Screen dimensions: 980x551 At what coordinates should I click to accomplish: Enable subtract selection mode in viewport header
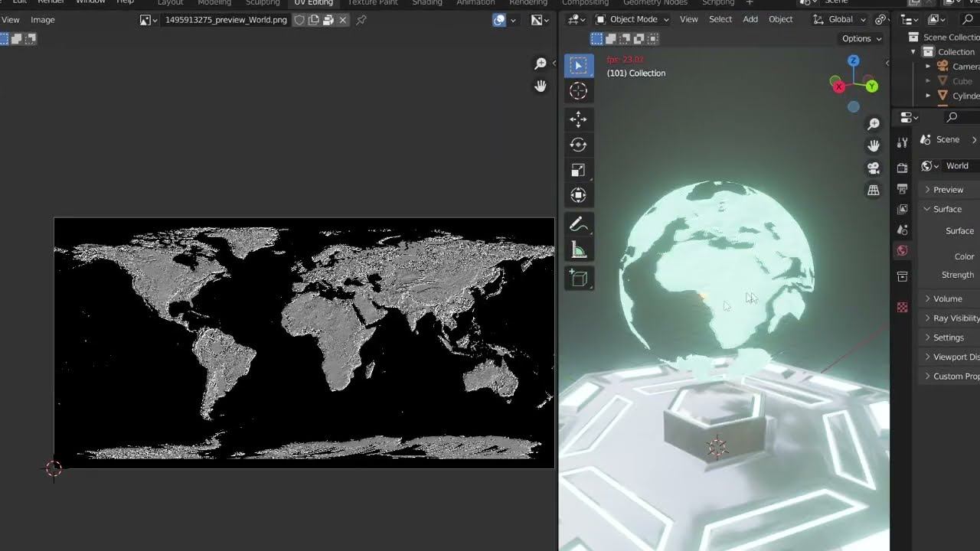coord(625,38)
